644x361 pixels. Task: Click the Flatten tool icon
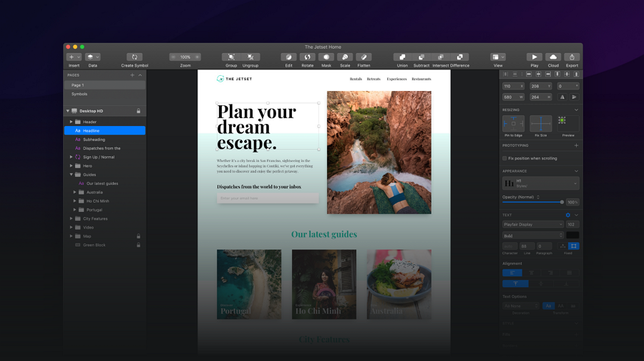coord(364,57)
